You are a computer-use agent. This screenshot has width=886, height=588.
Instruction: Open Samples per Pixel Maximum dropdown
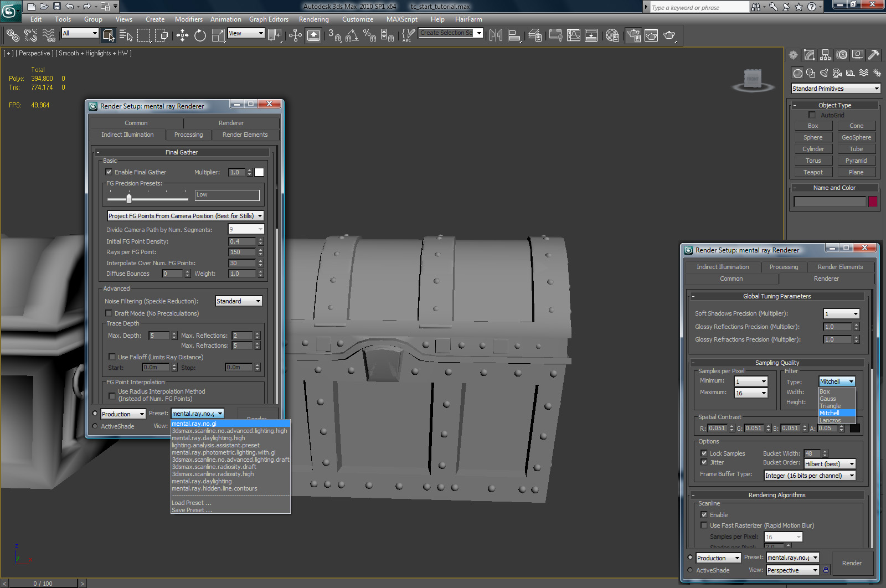coord(751,393)
